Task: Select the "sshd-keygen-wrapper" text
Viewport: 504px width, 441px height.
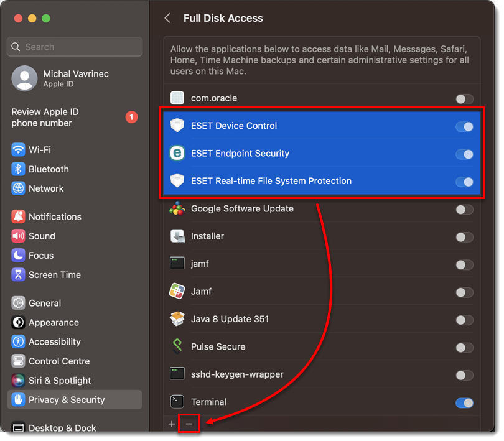Action: tap(237, 374)
